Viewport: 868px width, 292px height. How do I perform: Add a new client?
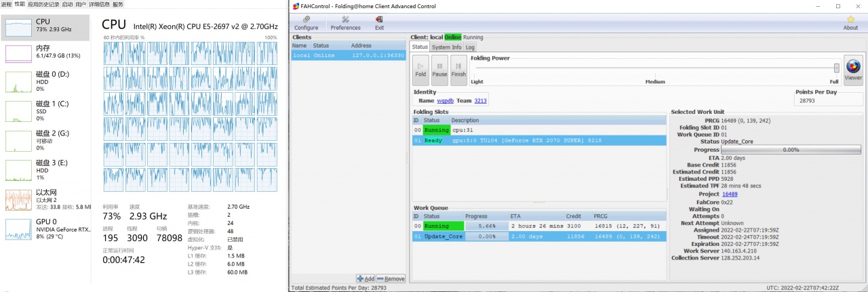coord(366,278)
